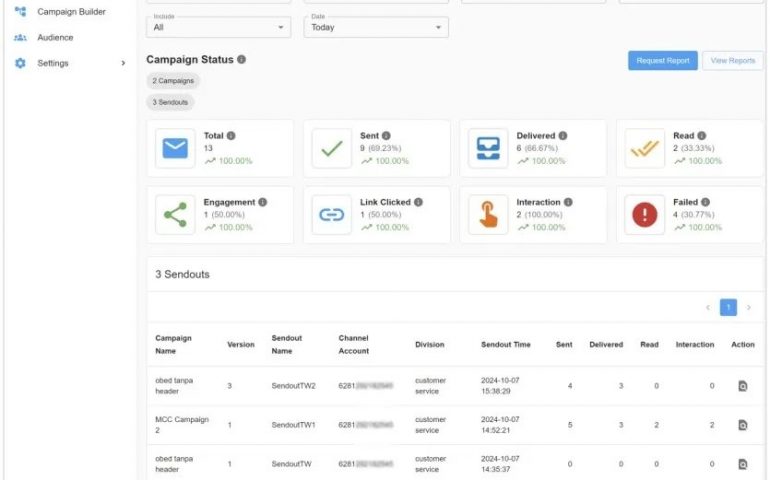Click the Interaction touch icon
The image size is (770, 480).
click(x=488, y=215)
